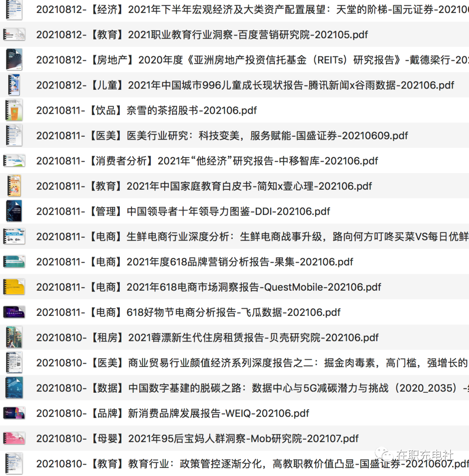Select file 618好物节电商分析报告-飞瓜数据-202106.pdf

[188, 312]
